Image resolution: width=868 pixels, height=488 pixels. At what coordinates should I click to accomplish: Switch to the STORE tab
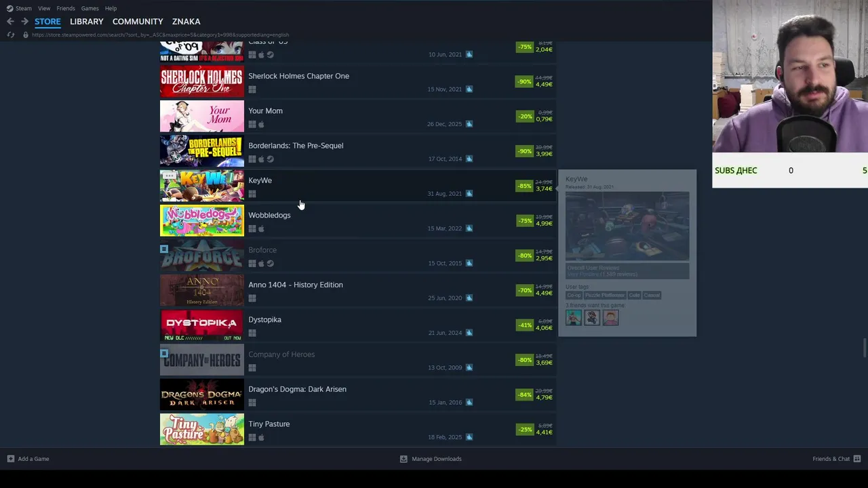click(47, 22)
